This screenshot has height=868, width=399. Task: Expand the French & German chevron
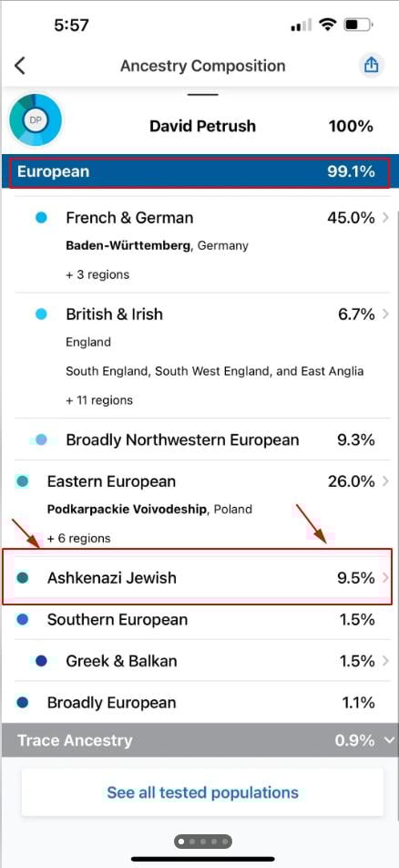(385, 218)
